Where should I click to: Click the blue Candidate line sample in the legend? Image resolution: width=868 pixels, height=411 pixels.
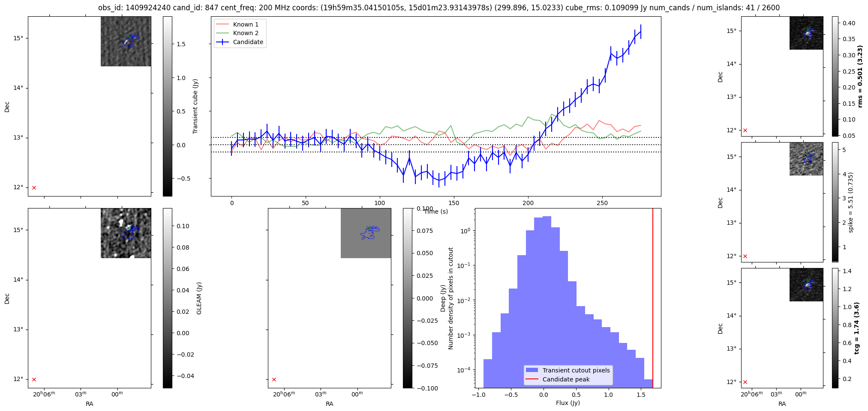click(222, 42)
